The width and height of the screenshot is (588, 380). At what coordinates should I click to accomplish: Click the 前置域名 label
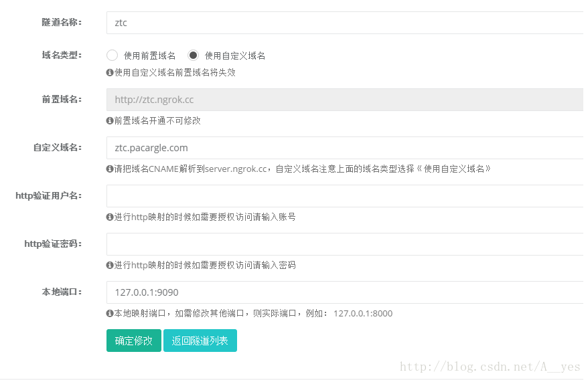[62, 99]
